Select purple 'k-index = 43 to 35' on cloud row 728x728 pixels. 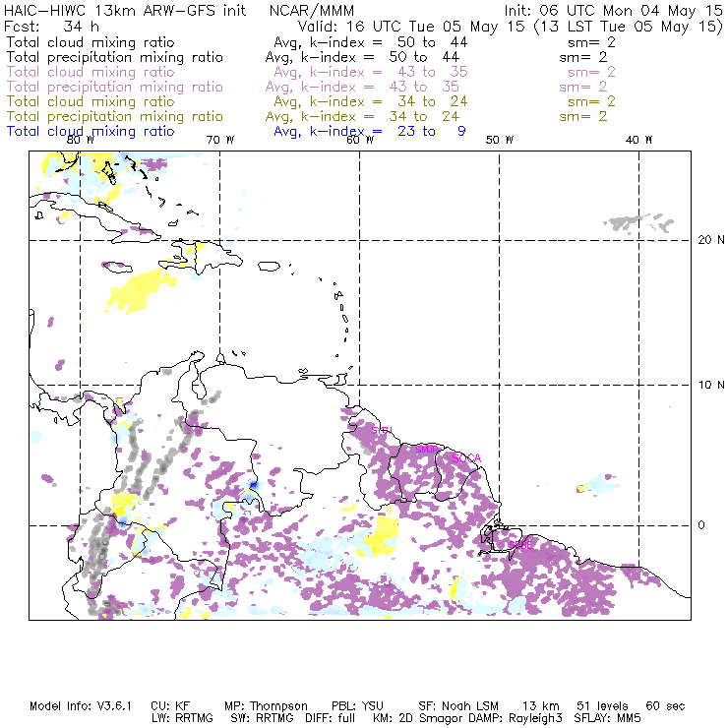(x=389, y=72)
